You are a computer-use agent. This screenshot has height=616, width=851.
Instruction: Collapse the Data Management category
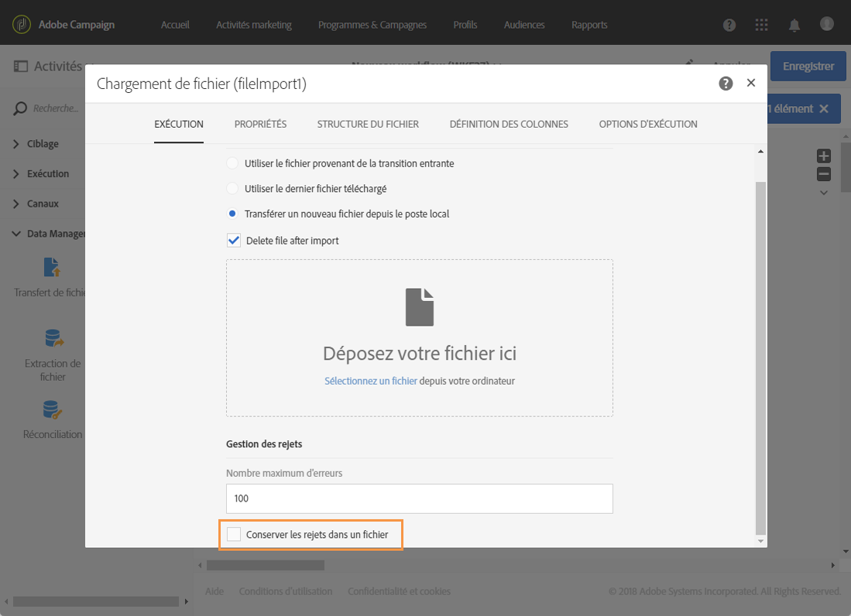click(16, 234)
